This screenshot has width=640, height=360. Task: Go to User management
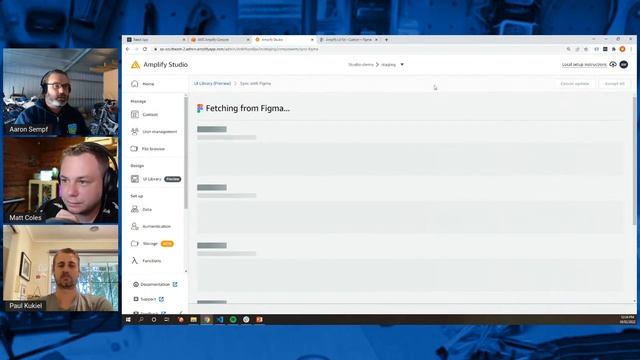coord(154,131)
